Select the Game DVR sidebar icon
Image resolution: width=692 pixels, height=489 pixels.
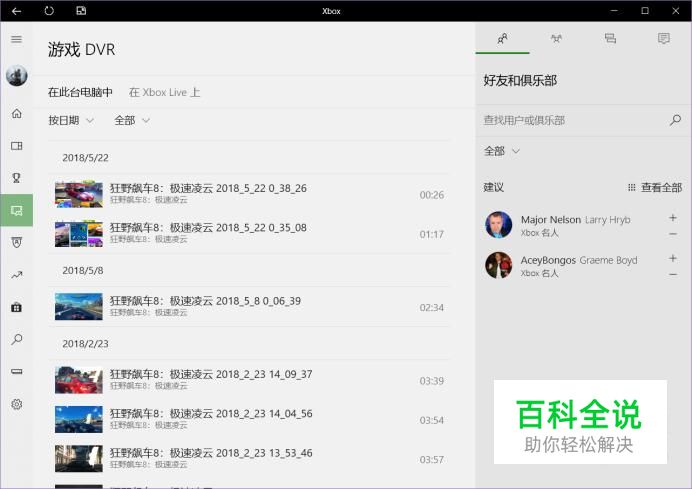coord(16,210)
